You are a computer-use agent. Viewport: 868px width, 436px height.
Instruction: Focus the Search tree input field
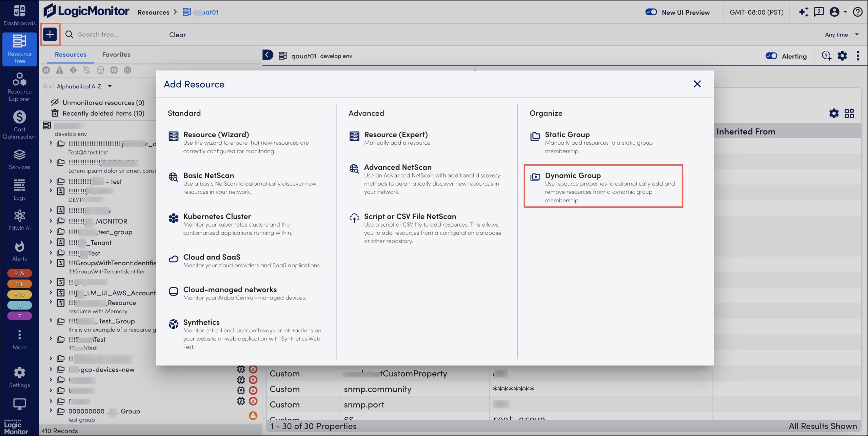click(117, 34)
